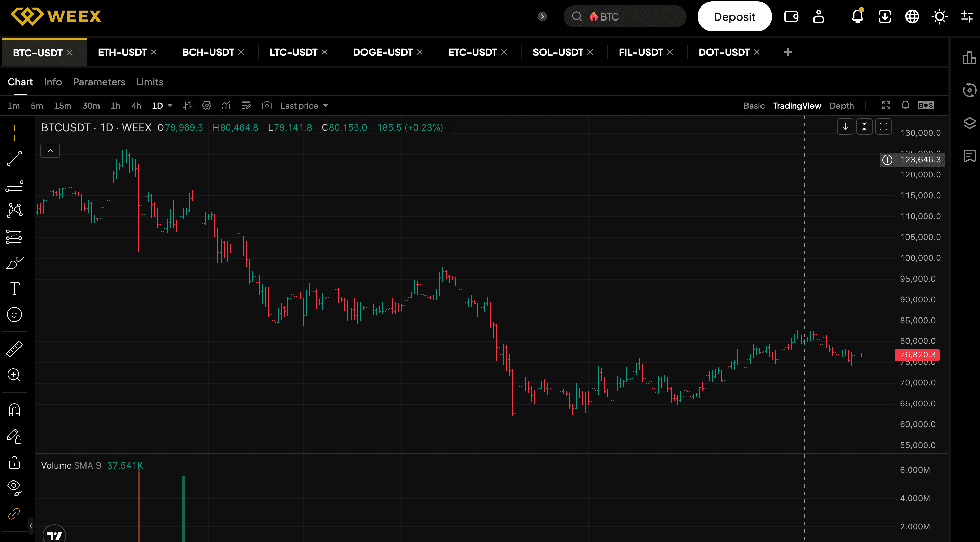980x542 pixels.
Task: Click the yellow link drawings icon
Action: click(x=14, y=514)
